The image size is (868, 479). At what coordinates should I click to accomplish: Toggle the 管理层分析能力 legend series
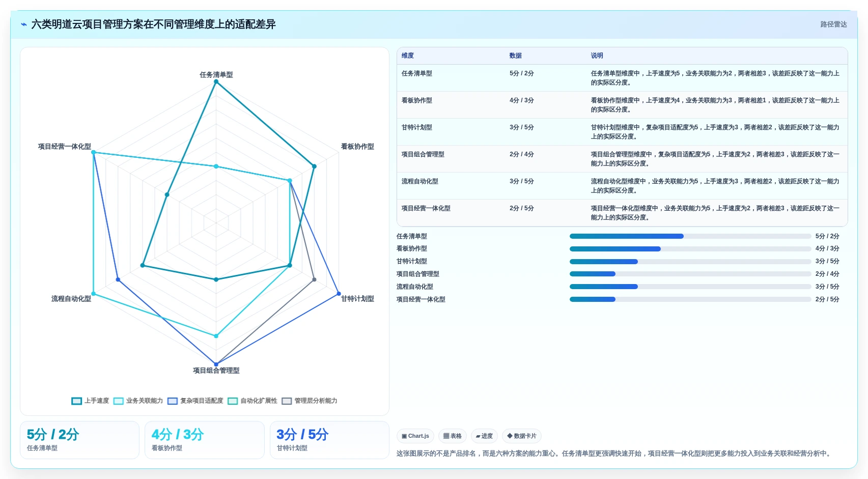click(x=310, y=401)
